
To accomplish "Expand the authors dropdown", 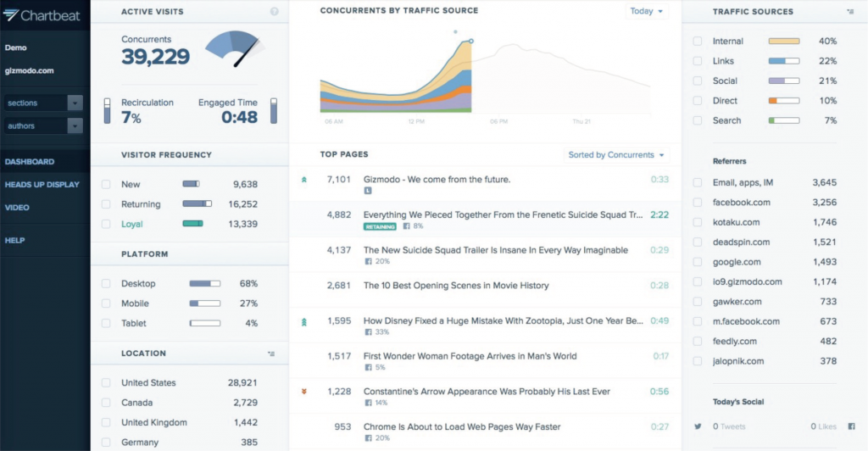I will [43, 125].
